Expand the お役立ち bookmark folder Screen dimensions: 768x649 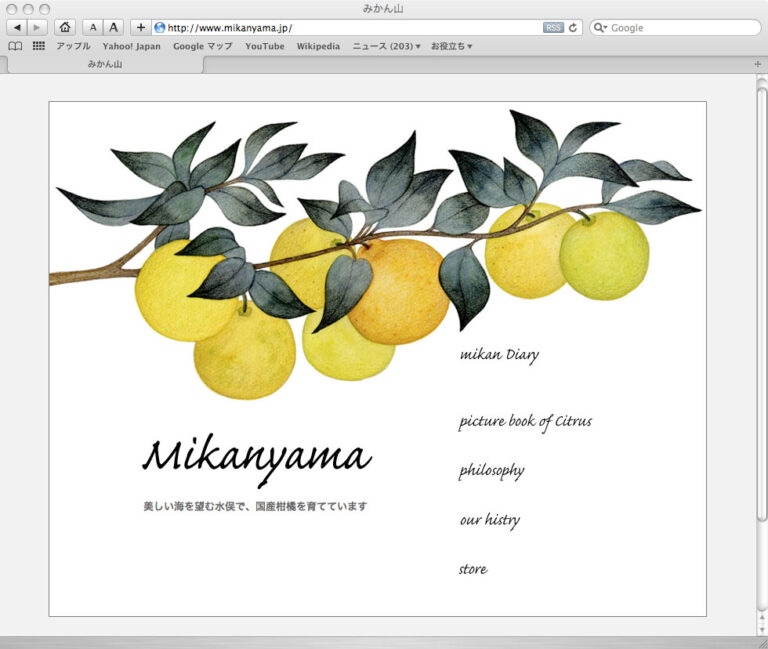pyautogui.click(x=451, y=46)
